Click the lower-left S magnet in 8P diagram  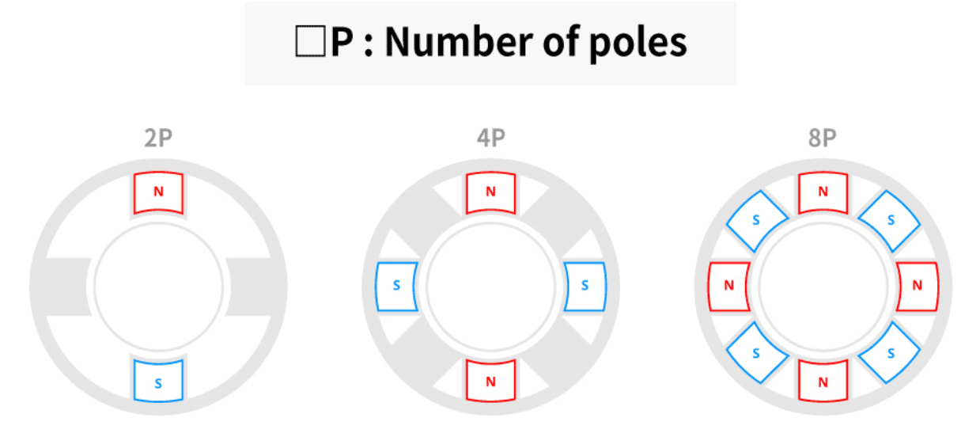pyautogui.click(x=756, y=353)
